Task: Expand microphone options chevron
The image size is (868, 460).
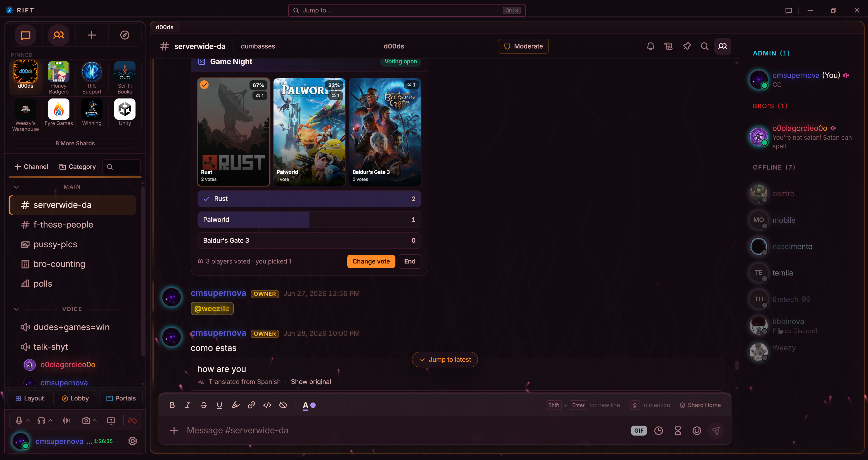Action: [x=28, y=421]
